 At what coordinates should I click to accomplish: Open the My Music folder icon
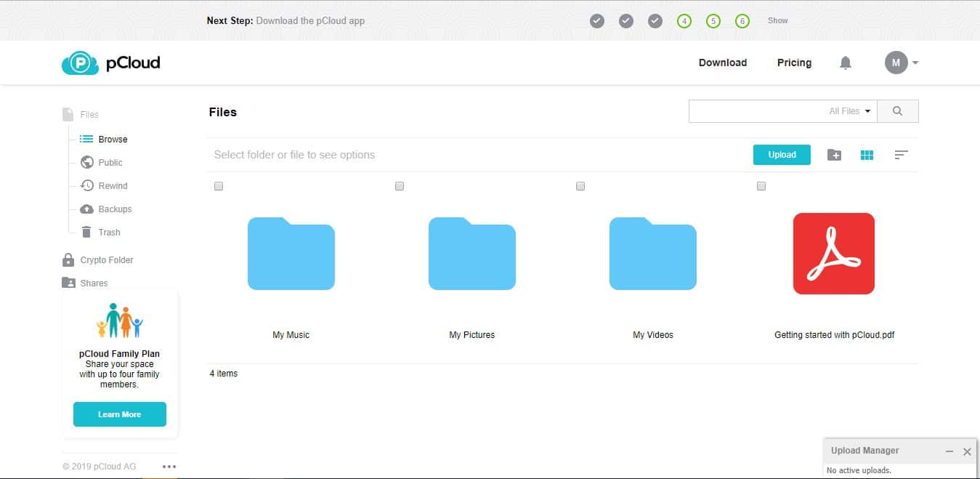(291, 254)
